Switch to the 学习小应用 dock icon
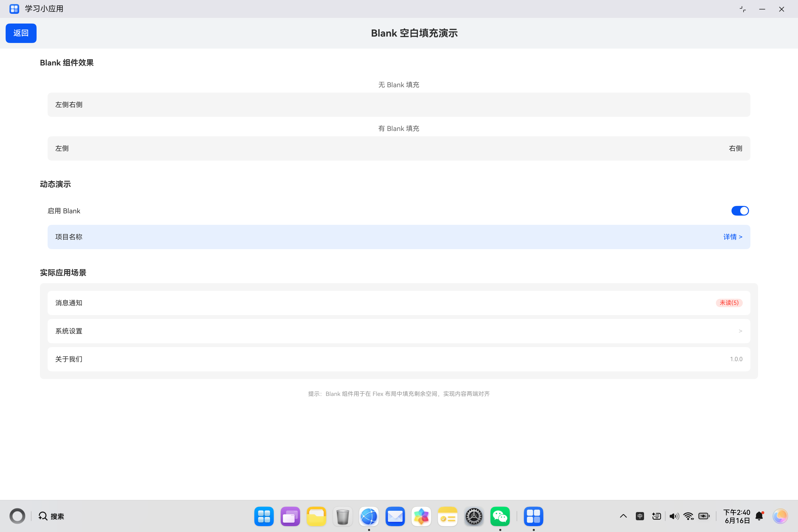Image resolution: width=798 pixels, height=532 pixels. click(x=533, y=516)
